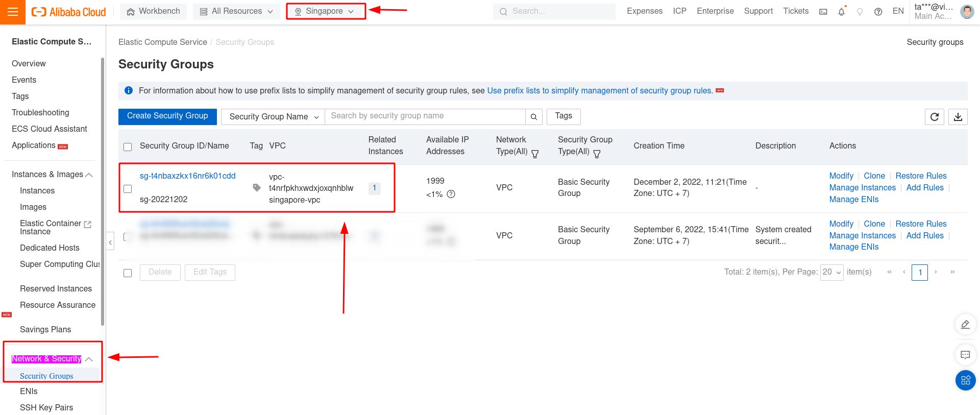Filter by Network Type funnel icon
980x415 pixels.
(535, 154)
